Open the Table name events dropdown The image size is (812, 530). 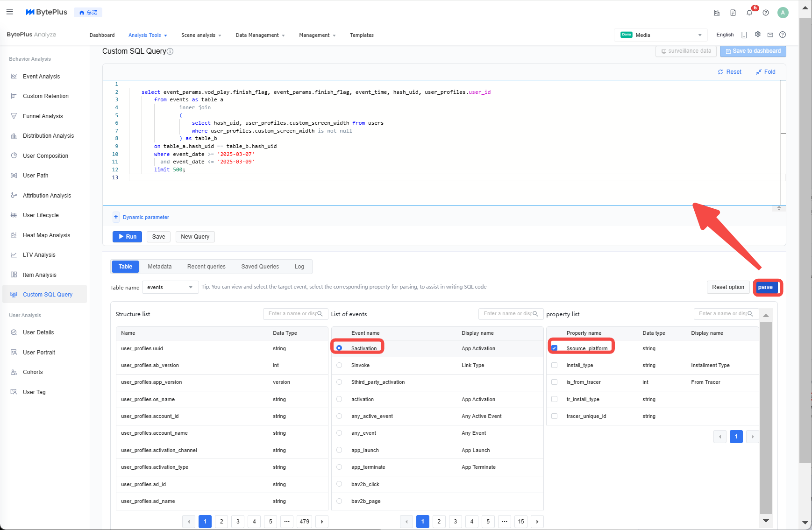click(170, 287)
